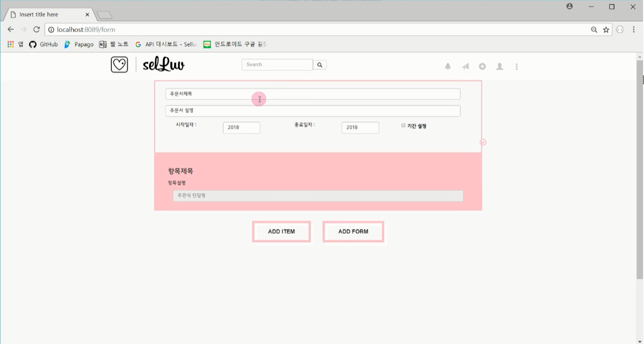Screen dimensions: 644x344
Task: Click the selLuv heart logo
Action: 119,64
